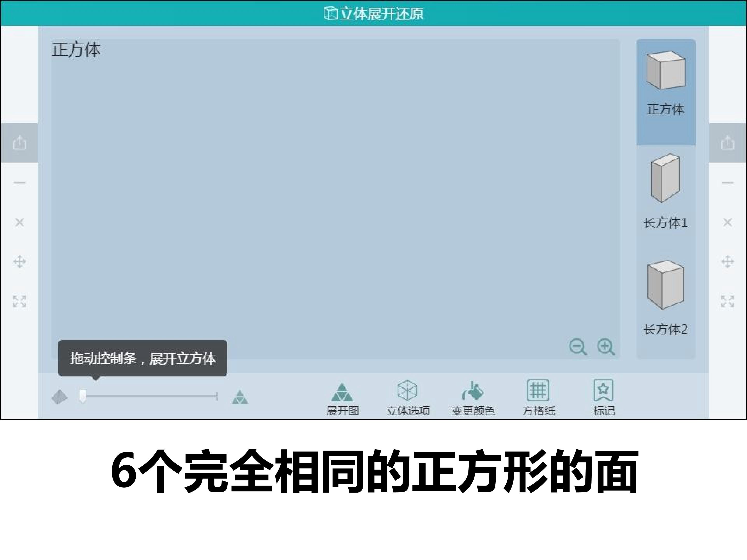Screen dimensions: 747x560
Task: Click the fullscreen icon on left sidebar
Action: point(19,302)
